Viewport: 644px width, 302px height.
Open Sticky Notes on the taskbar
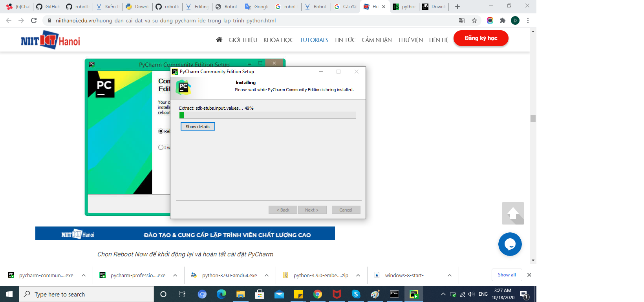(298, 294)
